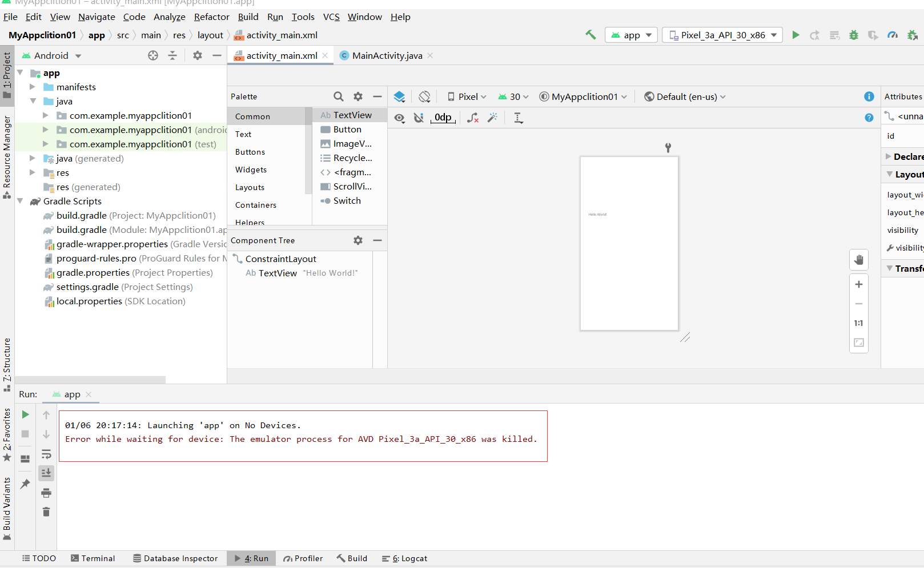
Task: Search the Palette with magnifier icon
Action: pyautogui.click(x=339, y=96)
